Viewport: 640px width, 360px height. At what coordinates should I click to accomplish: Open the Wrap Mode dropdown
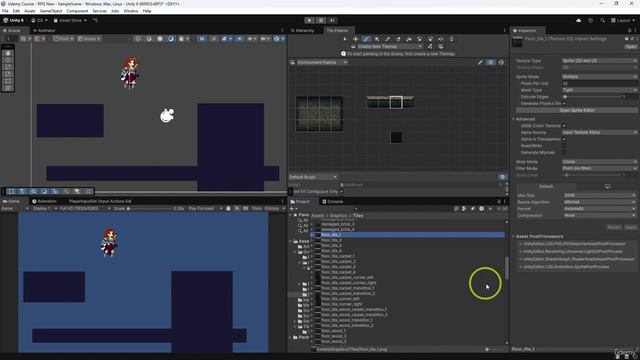pos(599,162)
